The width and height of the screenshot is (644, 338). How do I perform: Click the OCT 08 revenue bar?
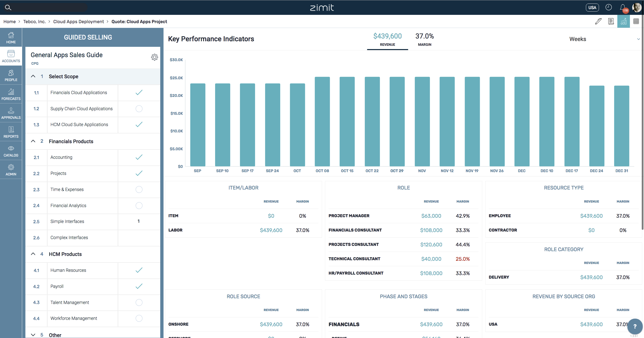[x=322, y=121]
